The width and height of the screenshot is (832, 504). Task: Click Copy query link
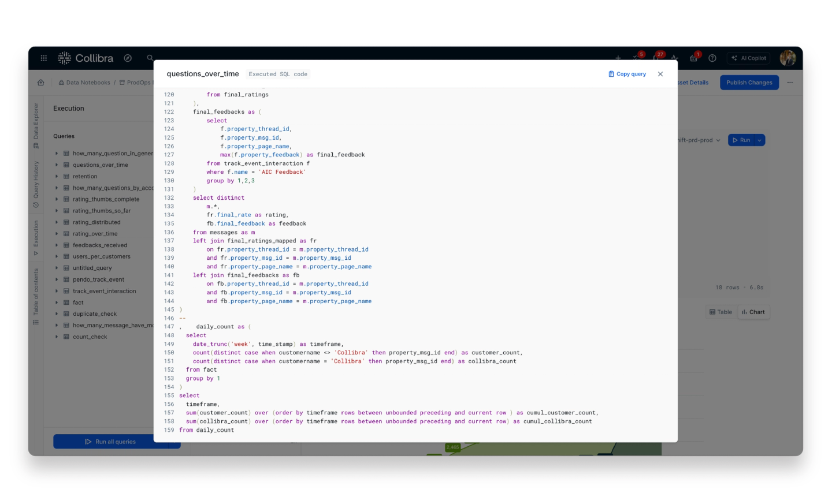[627, 74]
